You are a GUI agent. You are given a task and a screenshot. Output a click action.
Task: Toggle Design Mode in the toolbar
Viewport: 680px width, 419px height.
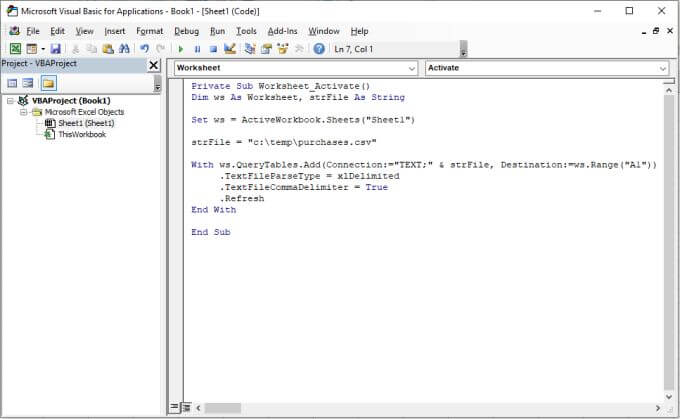(x=230, y=48)
